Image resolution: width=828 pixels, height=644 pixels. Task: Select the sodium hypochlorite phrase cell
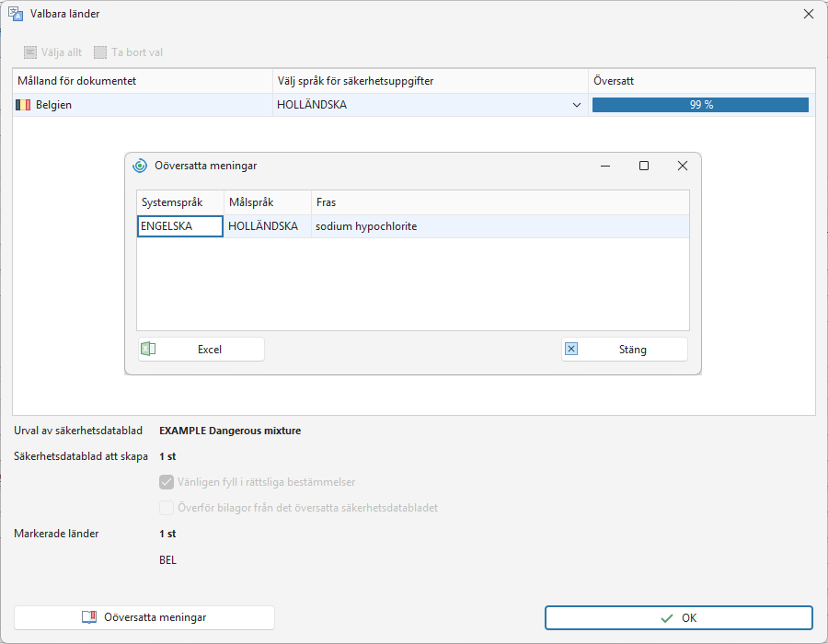(500, 226)
